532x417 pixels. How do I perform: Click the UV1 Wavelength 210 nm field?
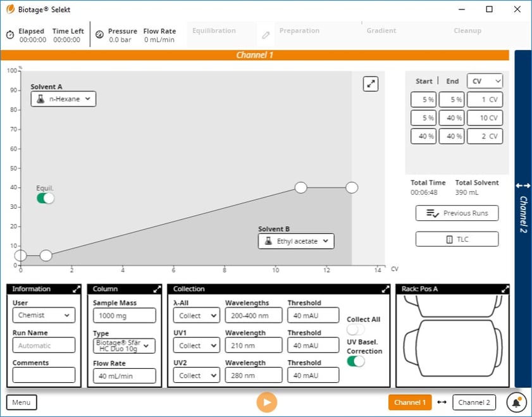pyautogui.click(x=254, y=345)
